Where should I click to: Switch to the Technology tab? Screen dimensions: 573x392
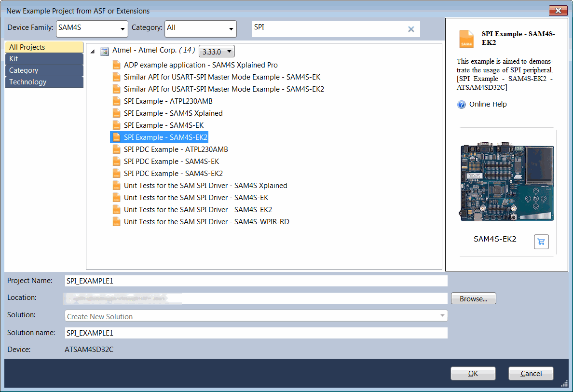point(44,82)
